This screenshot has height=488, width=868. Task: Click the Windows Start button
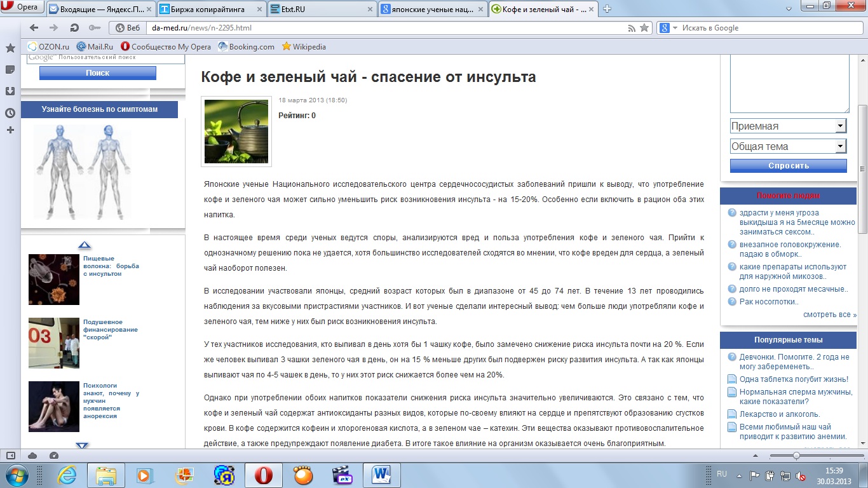coord(17,475)
